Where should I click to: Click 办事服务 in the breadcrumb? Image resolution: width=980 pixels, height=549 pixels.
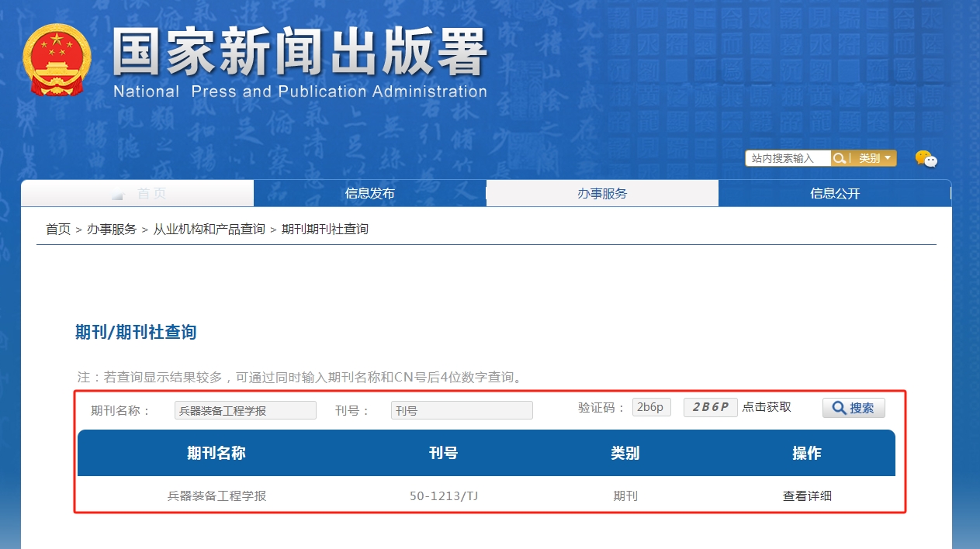[x=112, y=229]
